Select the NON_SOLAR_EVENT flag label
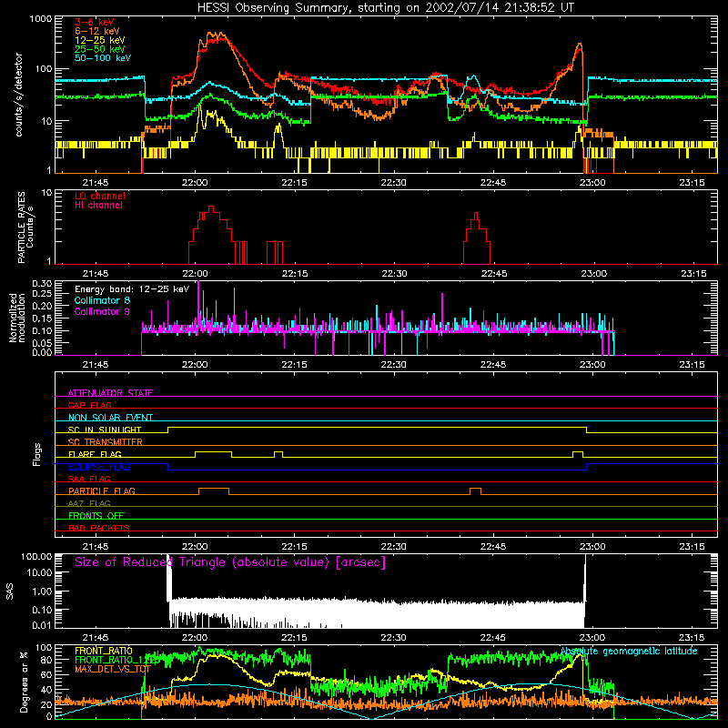The width and height of the screenshot is (728, 728). tap(110, 418)
